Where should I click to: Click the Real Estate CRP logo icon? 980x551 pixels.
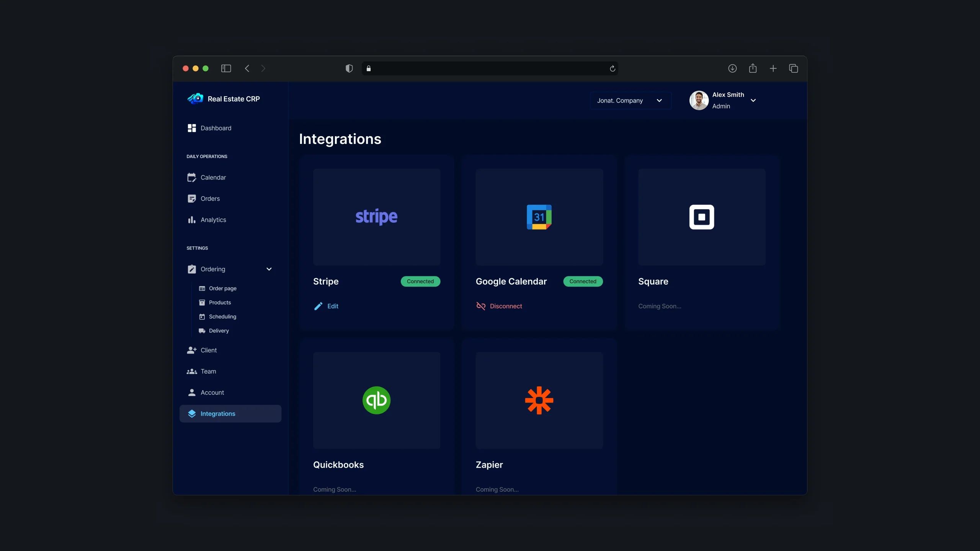tap(195, 99)
